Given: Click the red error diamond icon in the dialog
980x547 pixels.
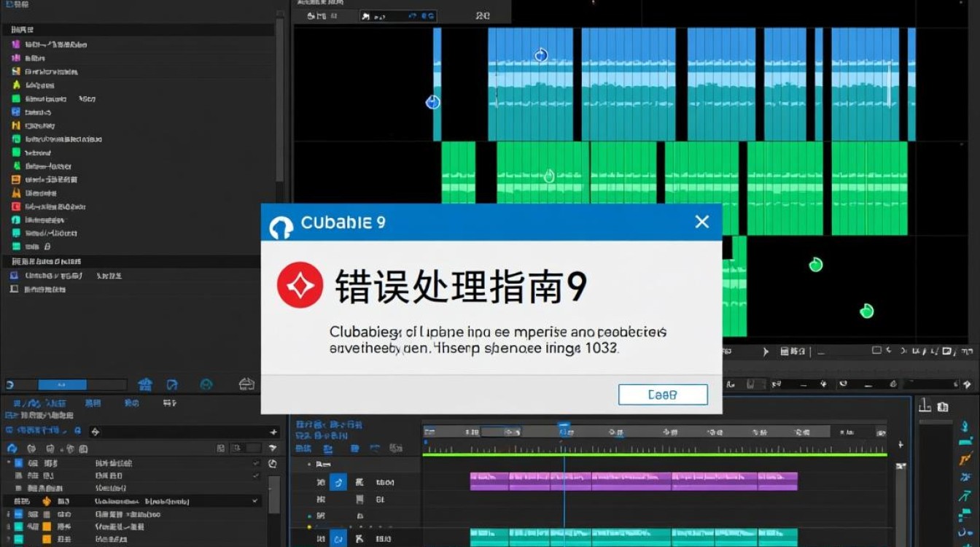Looking at the screenshot, I should tap(299, 285).
